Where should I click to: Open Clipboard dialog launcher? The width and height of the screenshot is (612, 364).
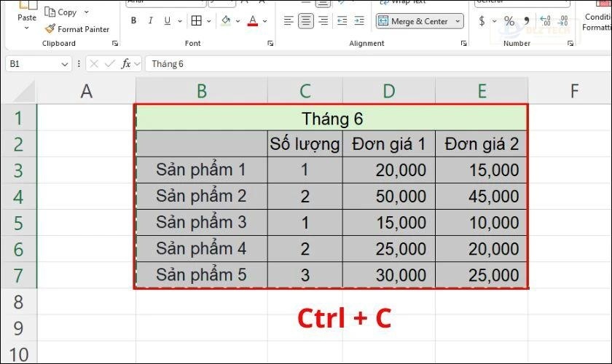pos(115,43)
